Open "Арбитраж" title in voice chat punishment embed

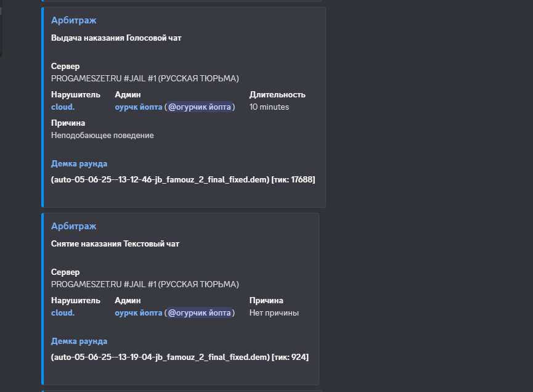pos(73,20)
